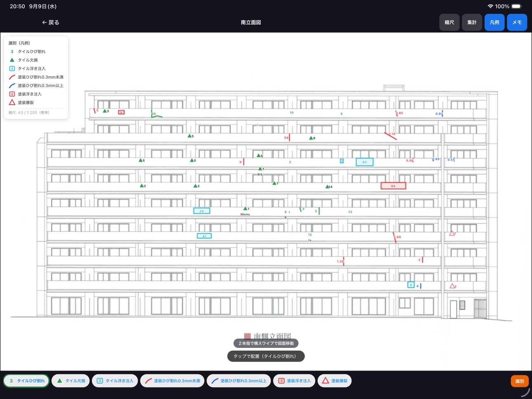Tap the green crack number 13
This screenshot has width=532, height=399.
(x=350, y=212)
